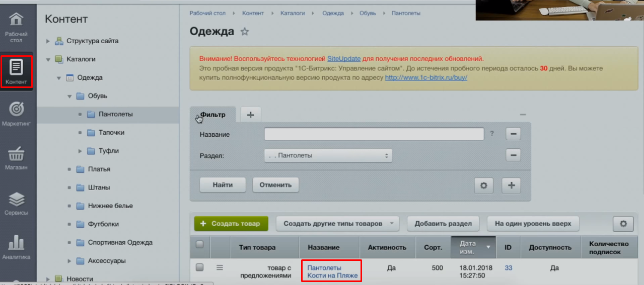Add a filter field with plus button
644x285 pixels.
pyautogui.click(x=511, y=185)
